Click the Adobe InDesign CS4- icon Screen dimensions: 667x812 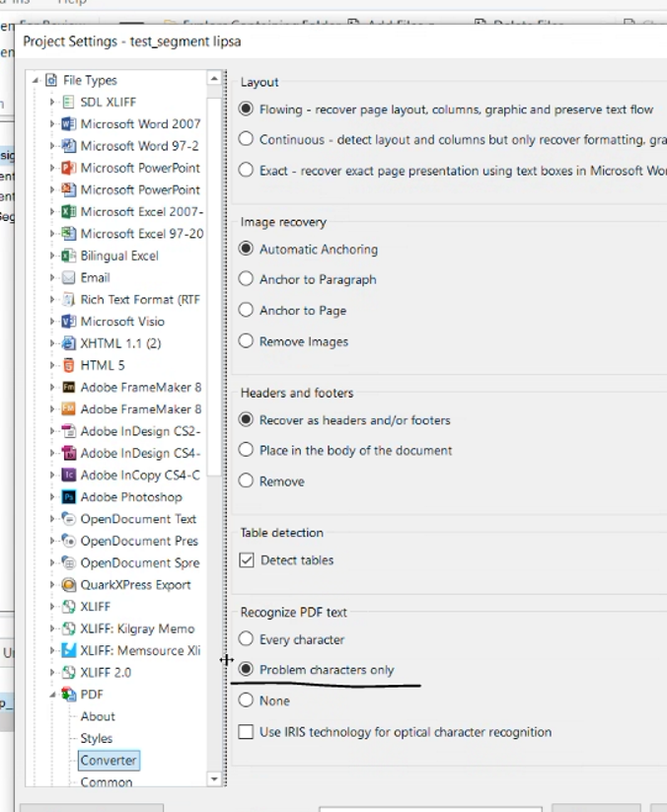[68, 453]
